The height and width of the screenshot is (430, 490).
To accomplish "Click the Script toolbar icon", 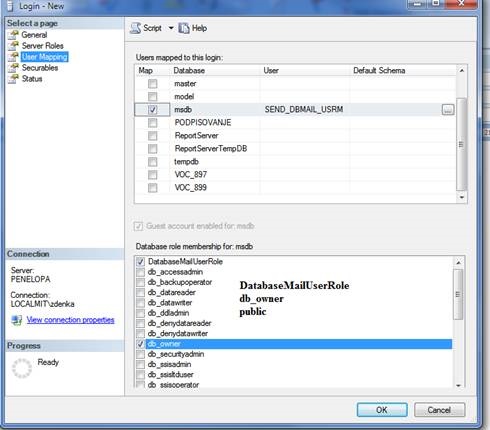I will [135, 28].
